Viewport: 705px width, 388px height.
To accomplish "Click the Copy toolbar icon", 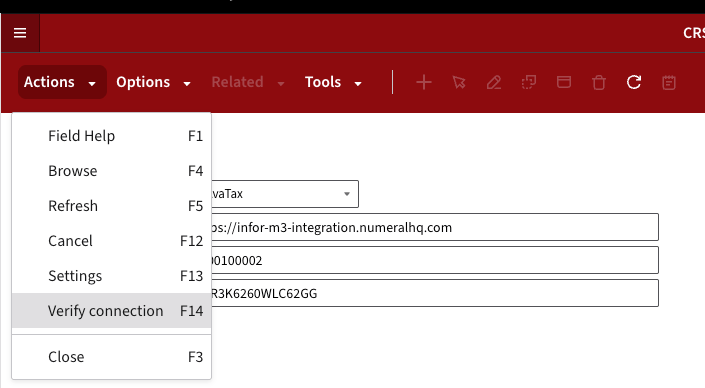I will [x=529, y=82].
